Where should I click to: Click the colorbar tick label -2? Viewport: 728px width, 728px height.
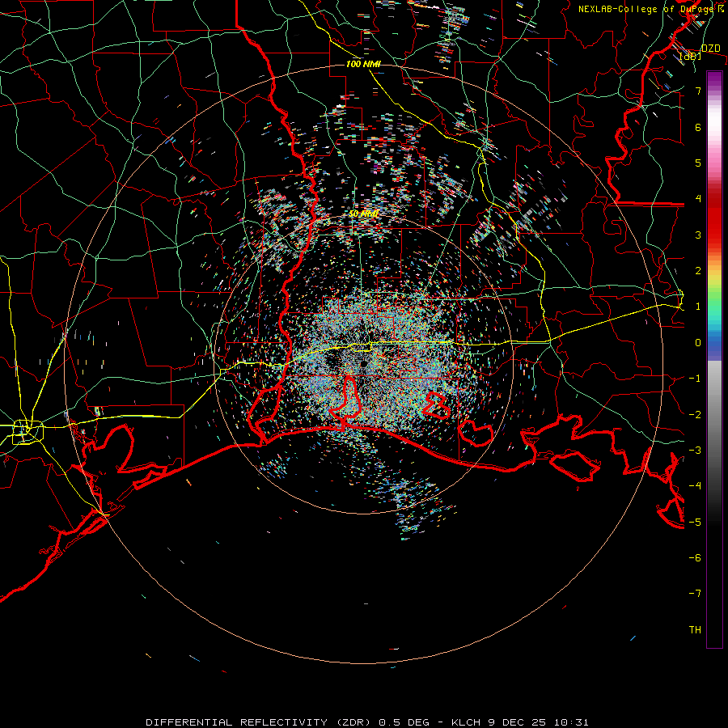[695, 415]
